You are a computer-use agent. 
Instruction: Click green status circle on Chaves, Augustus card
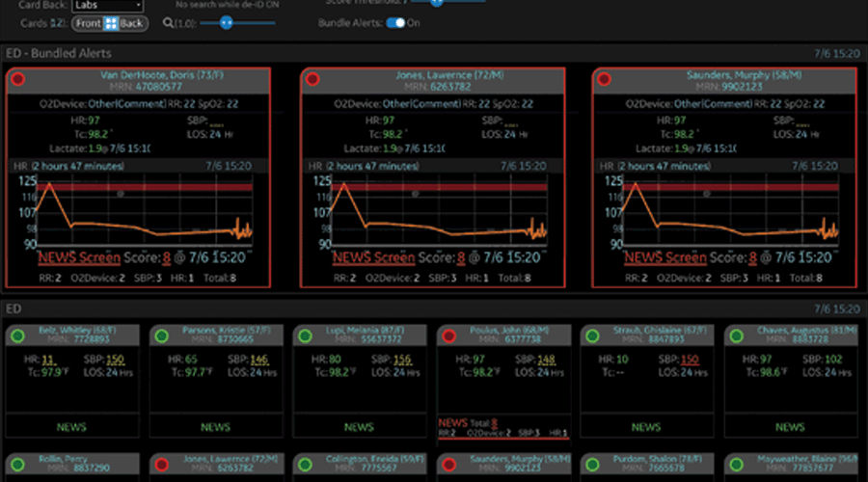(x=736, y=335)
